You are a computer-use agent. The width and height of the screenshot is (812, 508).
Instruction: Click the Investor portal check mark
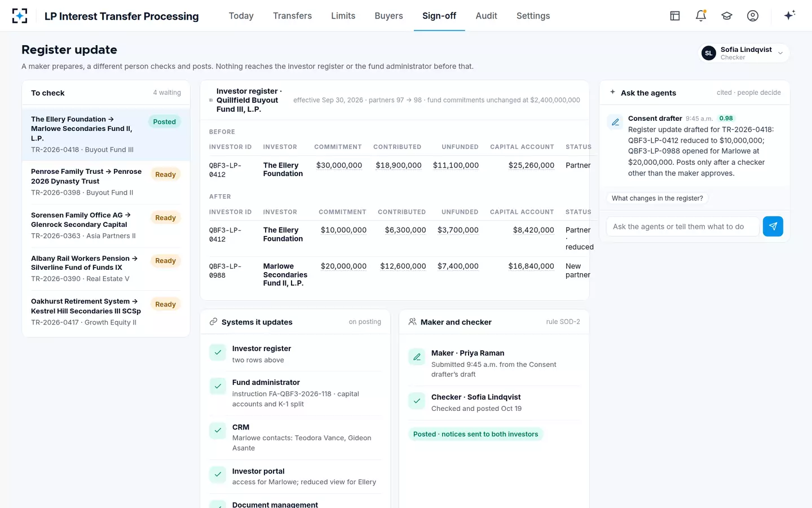click(218, 475)
